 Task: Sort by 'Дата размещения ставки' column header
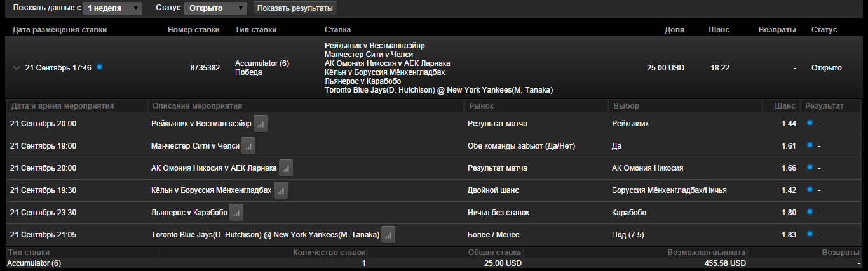click(x=60, y=30)
